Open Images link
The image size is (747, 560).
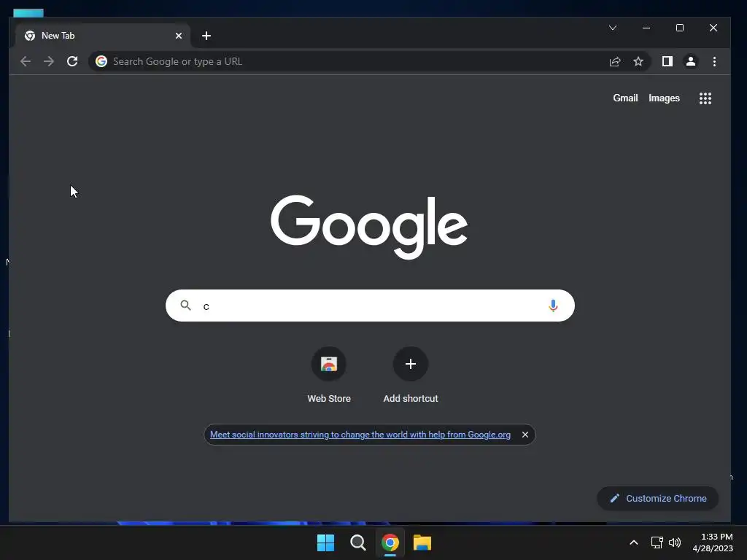(664, 98)
